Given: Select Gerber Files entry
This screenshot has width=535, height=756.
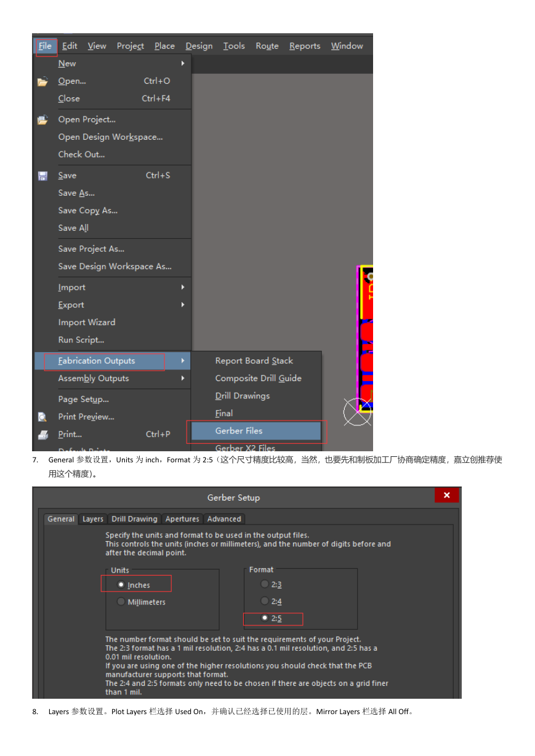Looking at the screenshot, I should pos(257,431).
